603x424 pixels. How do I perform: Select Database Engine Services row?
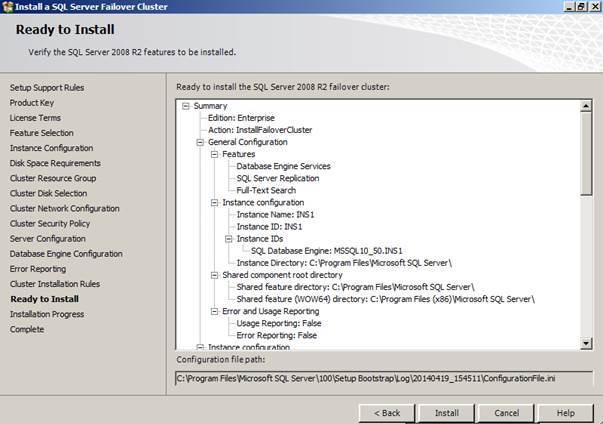(283, 166)
